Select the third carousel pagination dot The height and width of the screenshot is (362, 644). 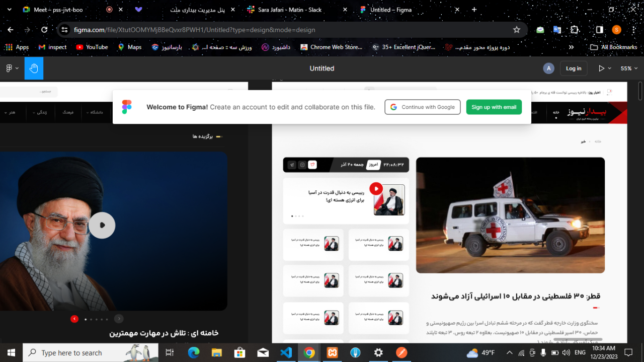tap(96, 319)
